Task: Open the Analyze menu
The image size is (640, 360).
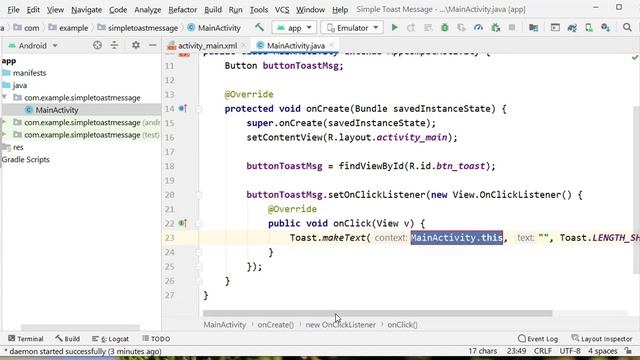Action: click(147, 9)
